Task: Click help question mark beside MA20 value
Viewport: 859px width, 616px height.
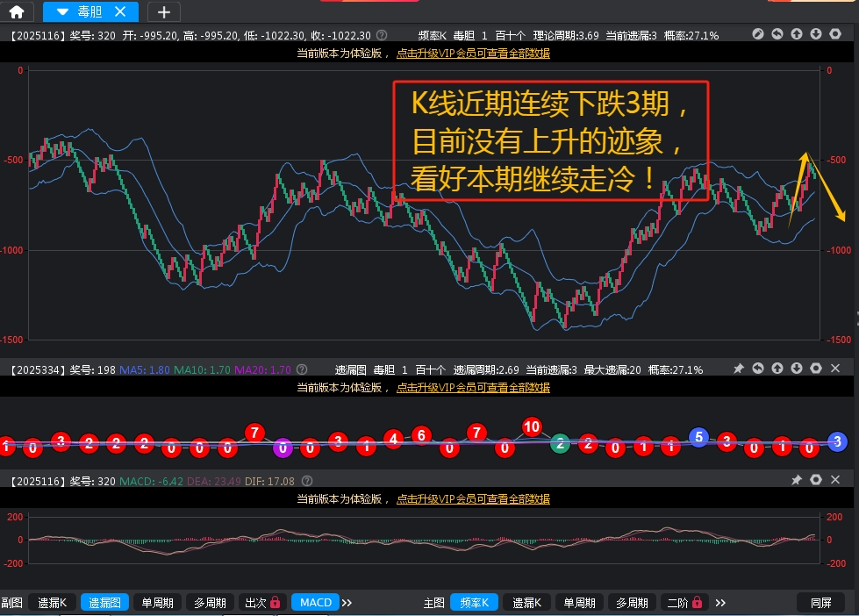Action: coord(302,369)
